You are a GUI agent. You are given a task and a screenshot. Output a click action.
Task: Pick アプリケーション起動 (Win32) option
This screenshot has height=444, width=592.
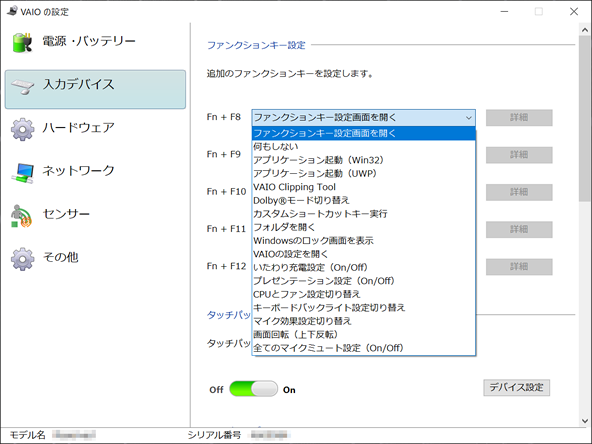(364, 160)
